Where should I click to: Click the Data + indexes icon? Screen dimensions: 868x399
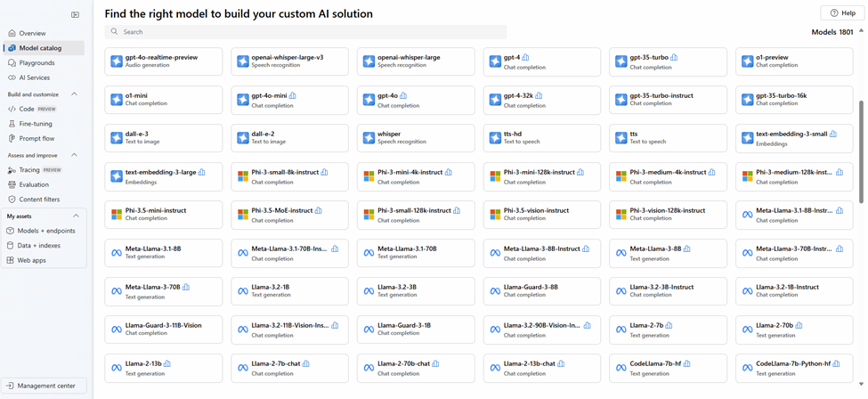(11, 246)
